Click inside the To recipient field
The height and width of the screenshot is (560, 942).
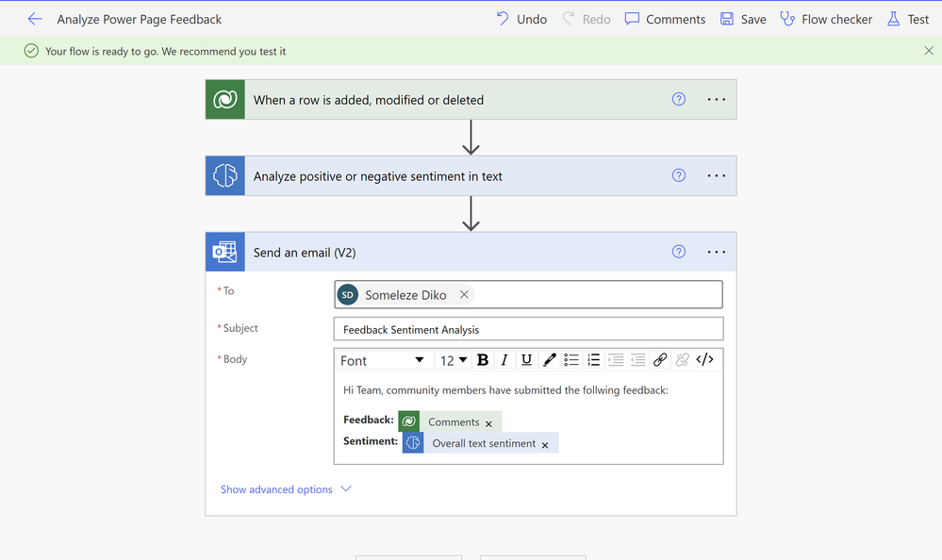pos(528,294)
